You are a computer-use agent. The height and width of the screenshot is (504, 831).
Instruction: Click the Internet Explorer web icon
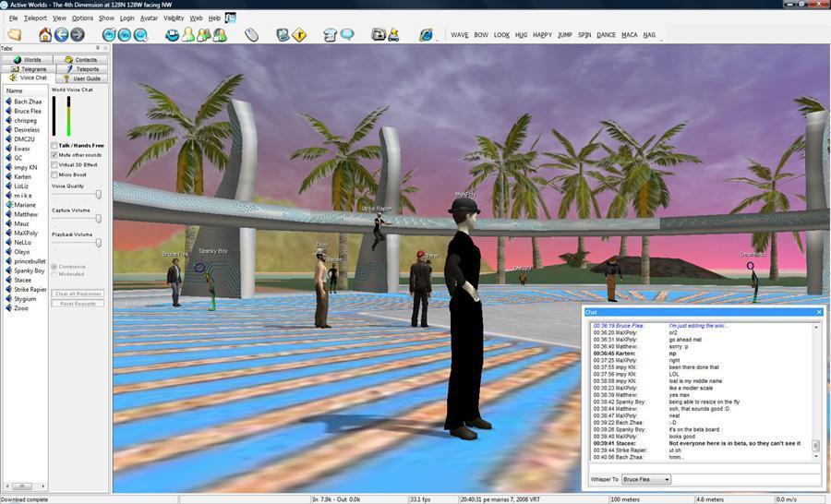426,35
